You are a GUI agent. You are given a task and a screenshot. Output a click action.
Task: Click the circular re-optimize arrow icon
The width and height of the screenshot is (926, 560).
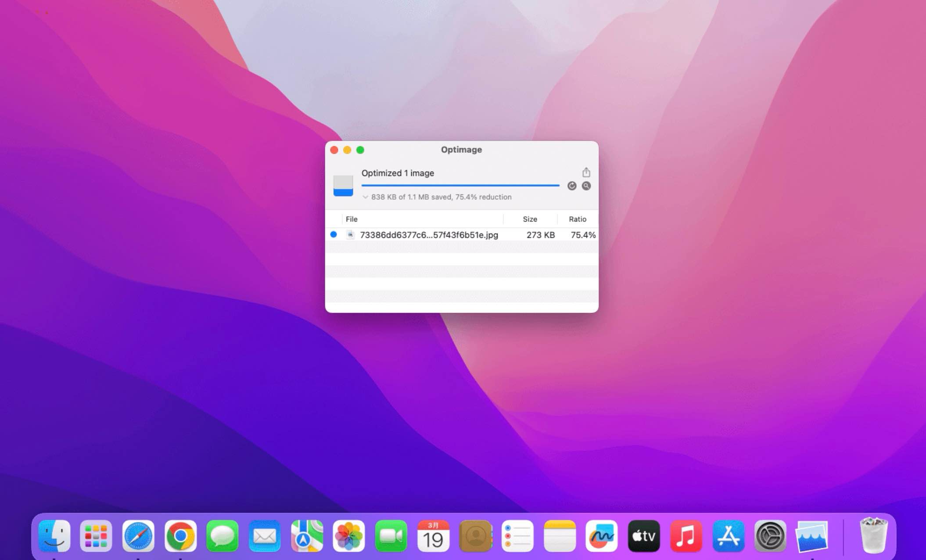click(572, 186)
